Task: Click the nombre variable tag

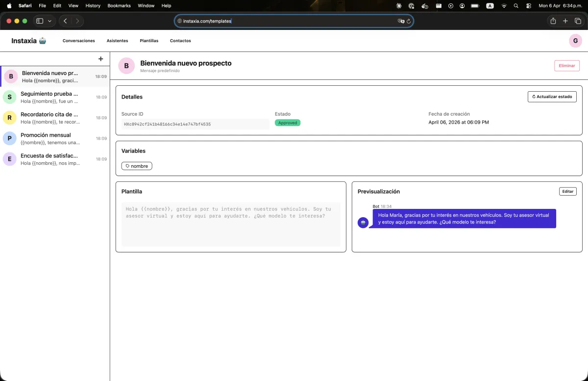Action: 137,166
